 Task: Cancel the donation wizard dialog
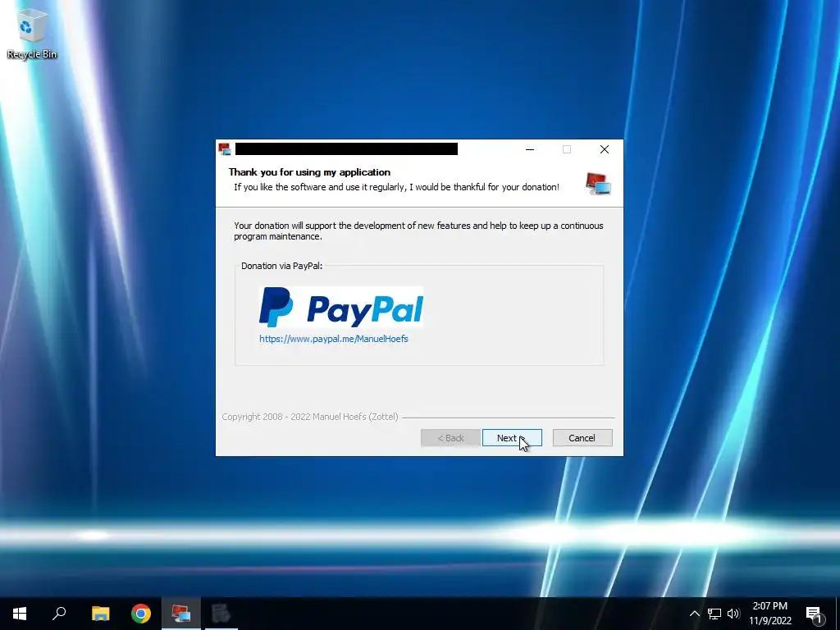tap(582, 438)
